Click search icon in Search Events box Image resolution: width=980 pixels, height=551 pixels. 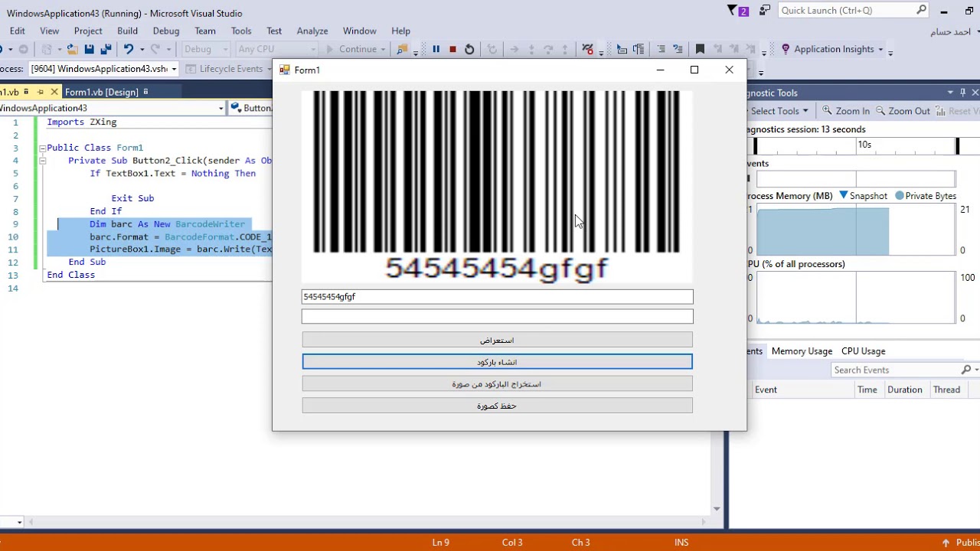(x=966, y=370)
